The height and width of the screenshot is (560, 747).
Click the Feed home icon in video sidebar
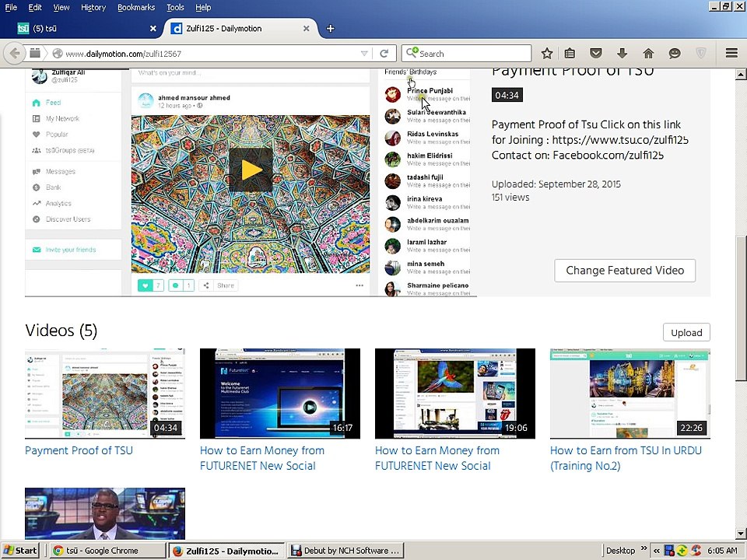click(37, 103)
